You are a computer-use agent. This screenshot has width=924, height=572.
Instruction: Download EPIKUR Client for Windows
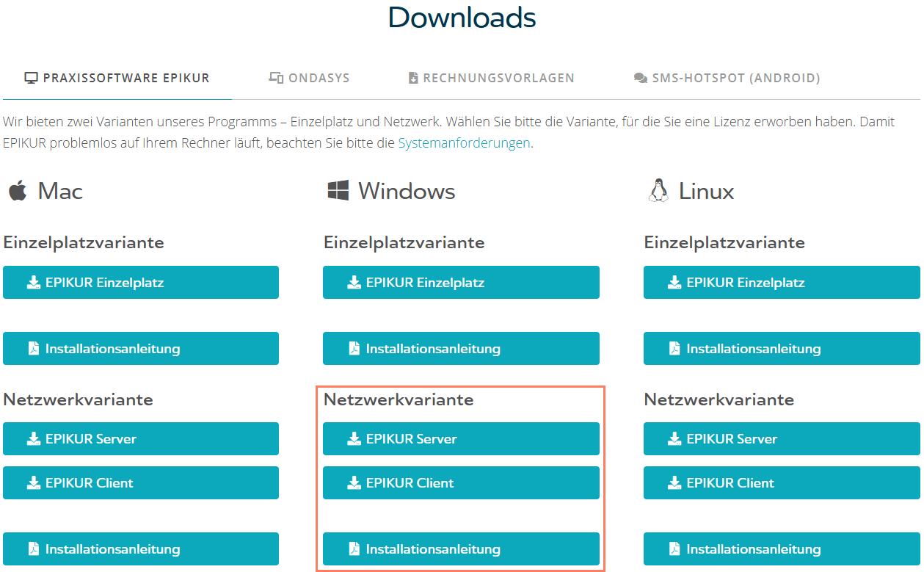click(x=461, y=483)
